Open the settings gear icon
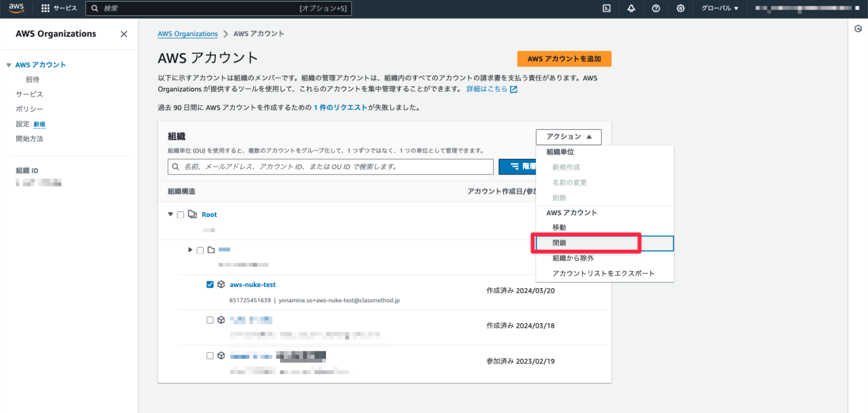868x413 pixels. pos(680,8)
